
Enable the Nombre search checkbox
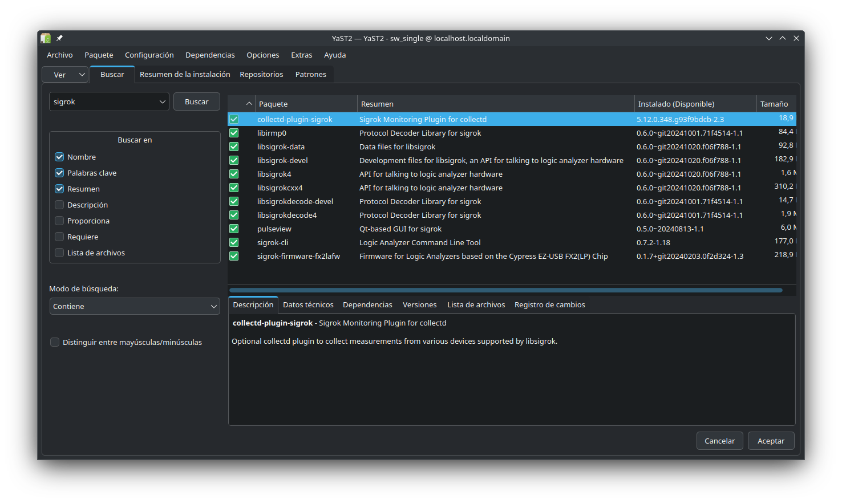59,157
